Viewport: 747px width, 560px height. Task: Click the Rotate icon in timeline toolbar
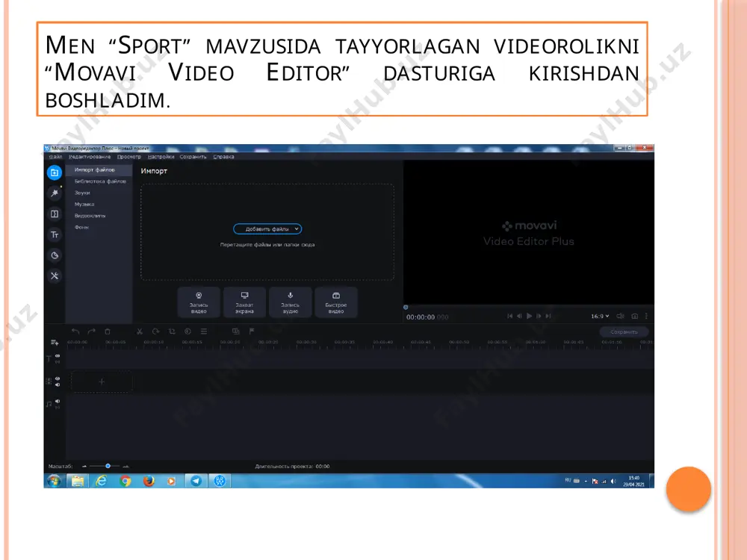click(x=156, y=331)
